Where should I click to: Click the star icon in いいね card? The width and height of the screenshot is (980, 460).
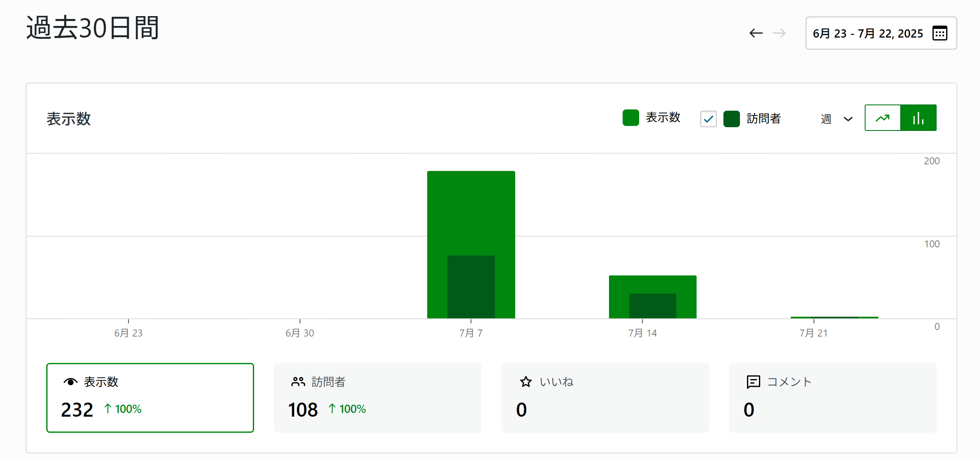tap(526, 382)
